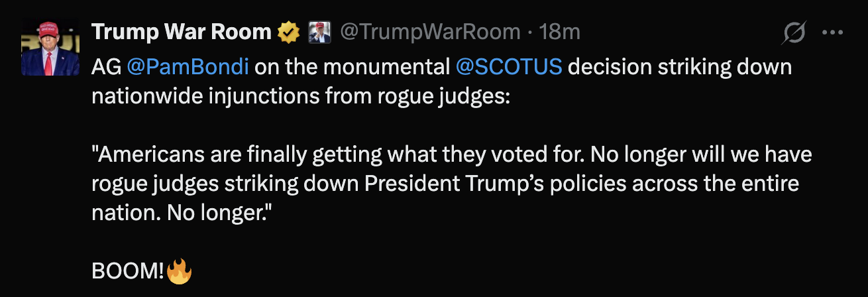
Task: Click the "AG" text before @PamBondi
Action: pos(105,68)
